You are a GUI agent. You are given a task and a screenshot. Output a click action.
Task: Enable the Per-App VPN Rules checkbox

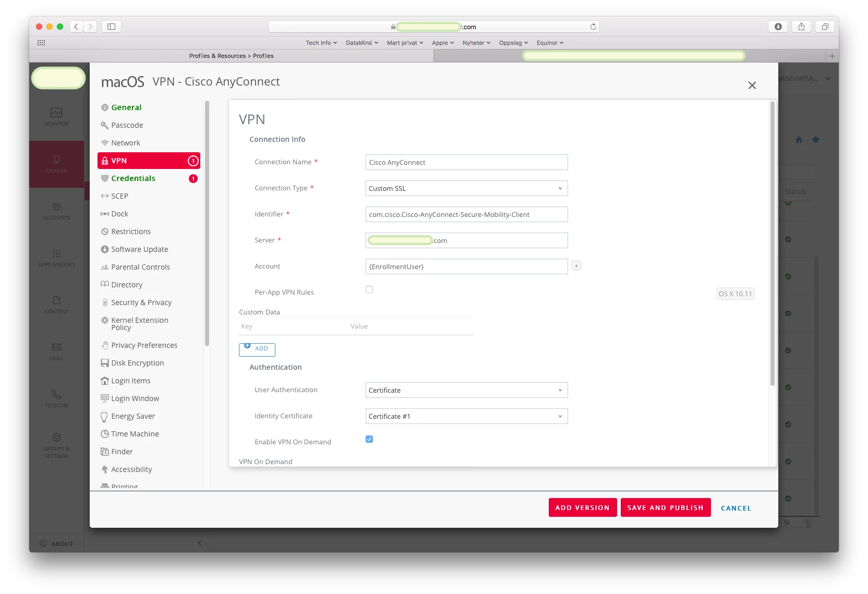pos(369,289)
